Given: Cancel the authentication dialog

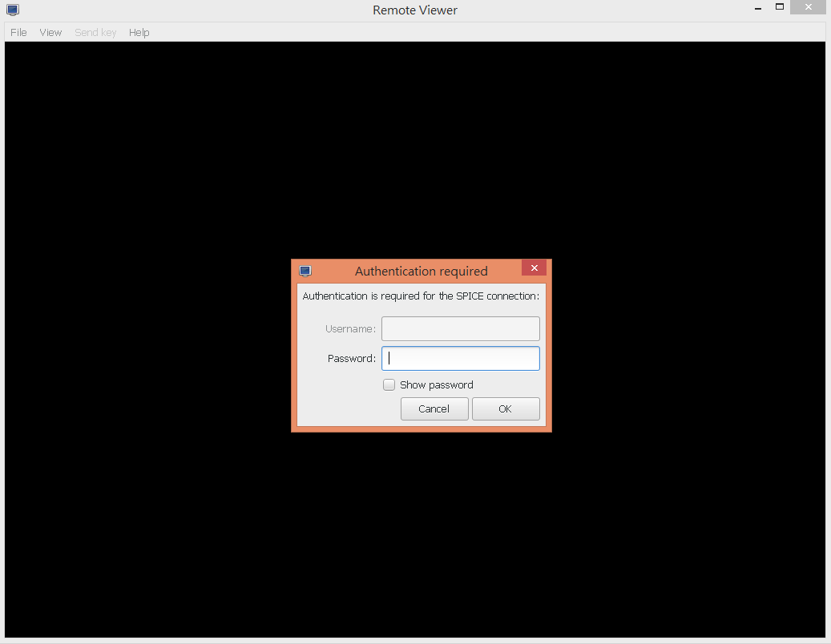Looking at the screenshot, I should (x=434, y=409).
